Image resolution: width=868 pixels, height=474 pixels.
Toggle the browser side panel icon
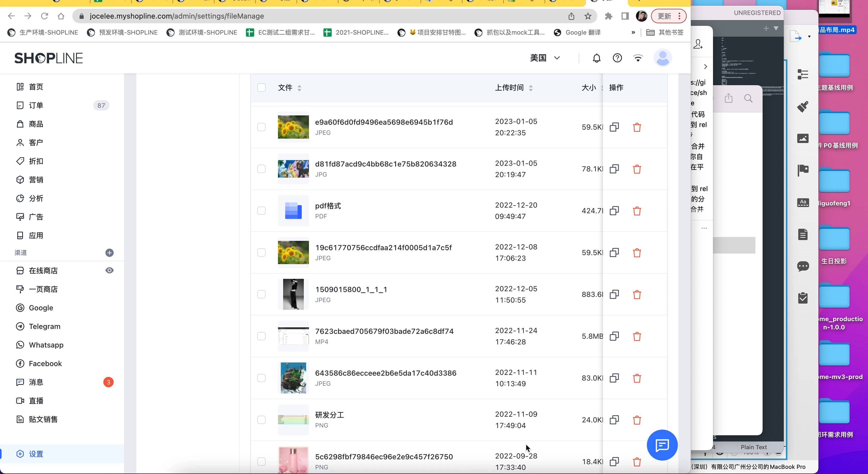625,16
